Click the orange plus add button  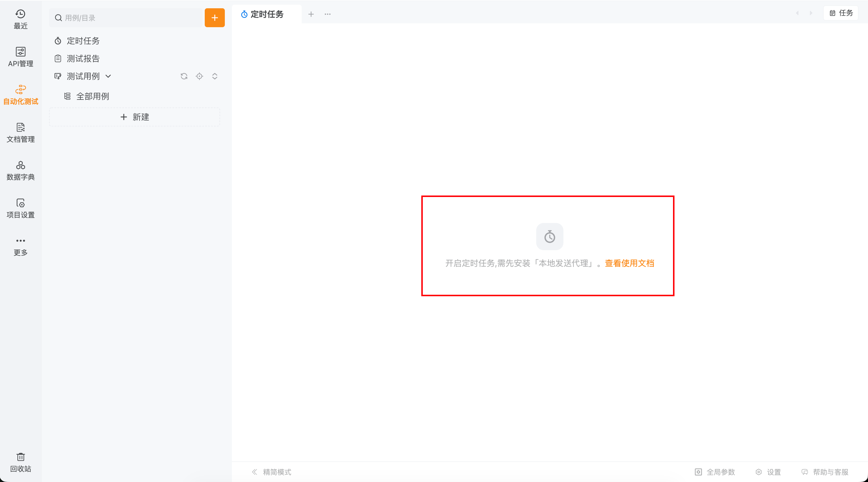tap(215, 17)
